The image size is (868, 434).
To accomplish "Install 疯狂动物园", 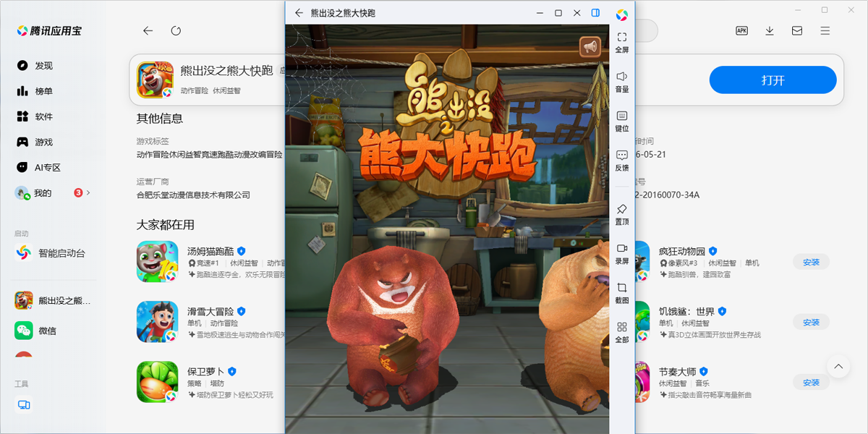I will point(811,262).
